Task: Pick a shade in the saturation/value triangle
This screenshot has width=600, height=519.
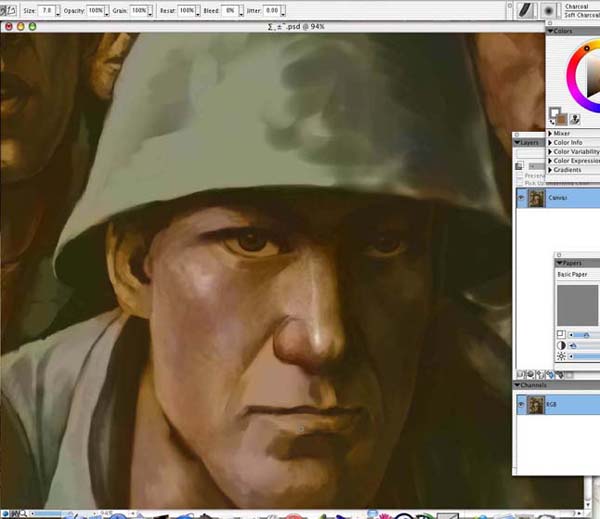Action: click(x=594, y=77)
